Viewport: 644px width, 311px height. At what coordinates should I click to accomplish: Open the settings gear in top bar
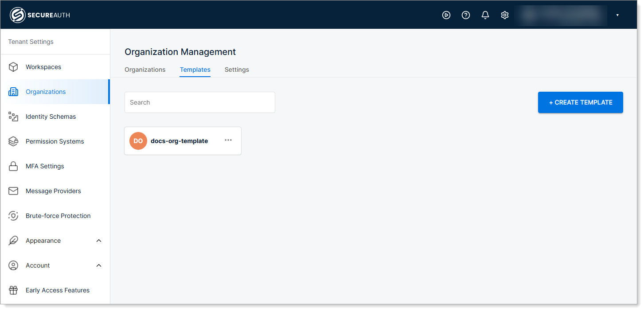pyautogui.click(x=504, y=15)
